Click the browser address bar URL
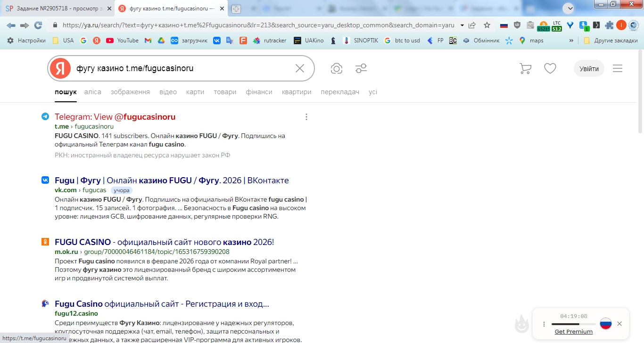Screen dimensions: 644x343 pyautogui.click(x=258, y=25)
